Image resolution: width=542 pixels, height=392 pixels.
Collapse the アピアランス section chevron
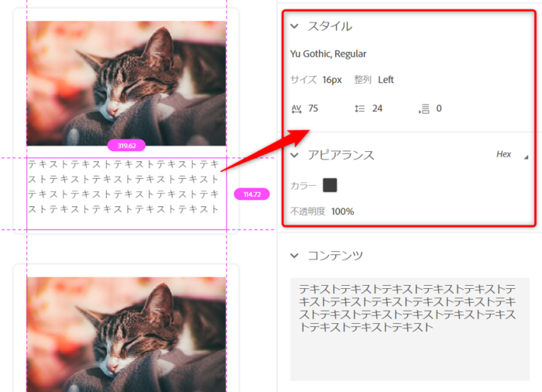point(295,155)
